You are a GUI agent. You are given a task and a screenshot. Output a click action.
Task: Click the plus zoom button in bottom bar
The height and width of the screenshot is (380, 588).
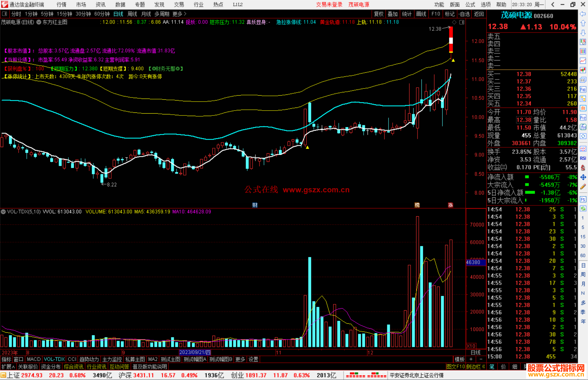[471, 359]
